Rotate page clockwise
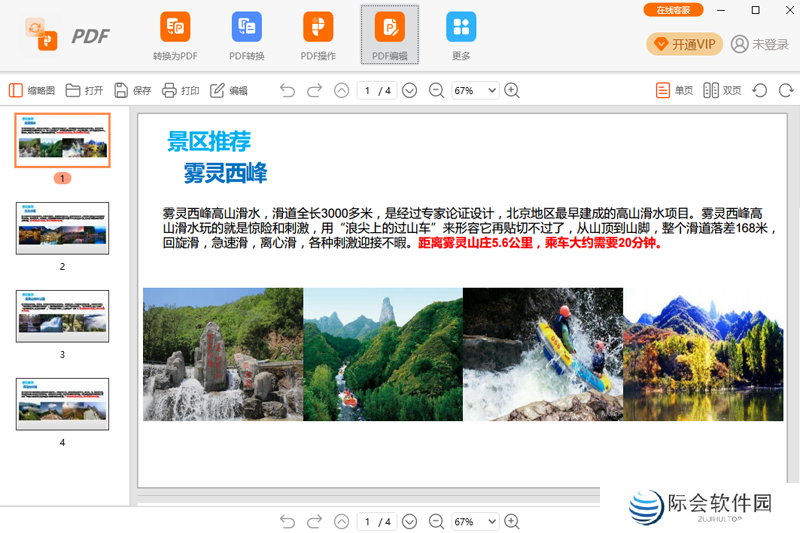This screenshot has height=533, width=800. (x=786, y=91)
